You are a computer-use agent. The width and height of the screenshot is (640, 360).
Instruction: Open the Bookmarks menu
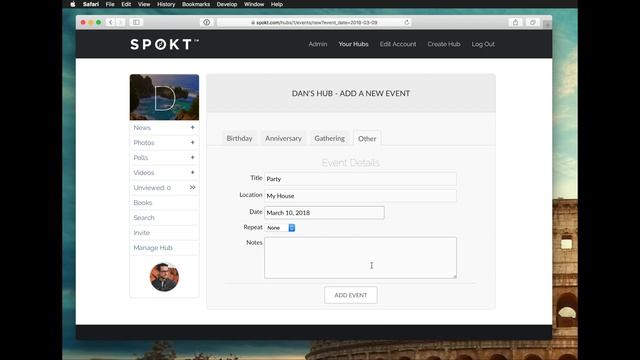tap(196, 4)
